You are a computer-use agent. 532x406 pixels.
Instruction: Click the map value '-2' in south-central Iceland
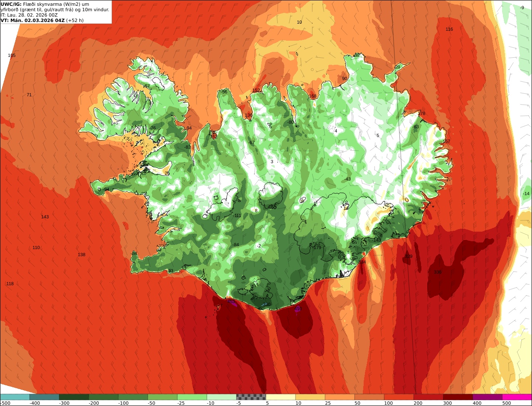(x=259, y=246)
